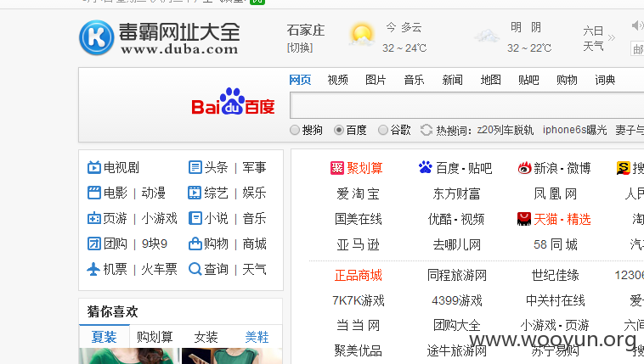Click the sunny weather icon for today
Screen dimensions: 644x364
pos(362,36)
